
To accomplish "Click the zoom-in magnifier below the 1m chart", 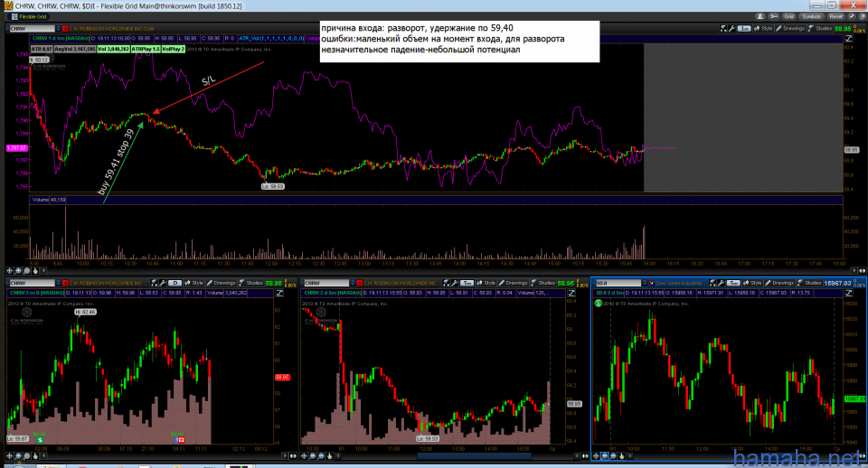I will click(18, 270).
